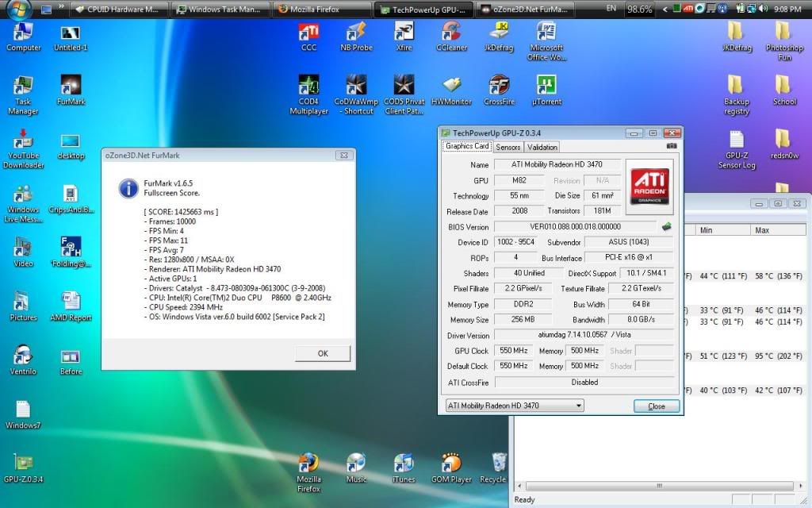Select the AMD Report desktop file
Viewport: 812px width, 508px height.
point(71,306)
